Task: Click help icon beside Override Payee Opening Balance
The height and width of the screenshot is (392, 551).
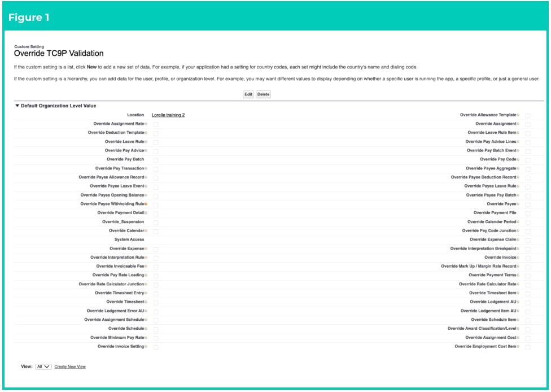Action: (146, 195)
